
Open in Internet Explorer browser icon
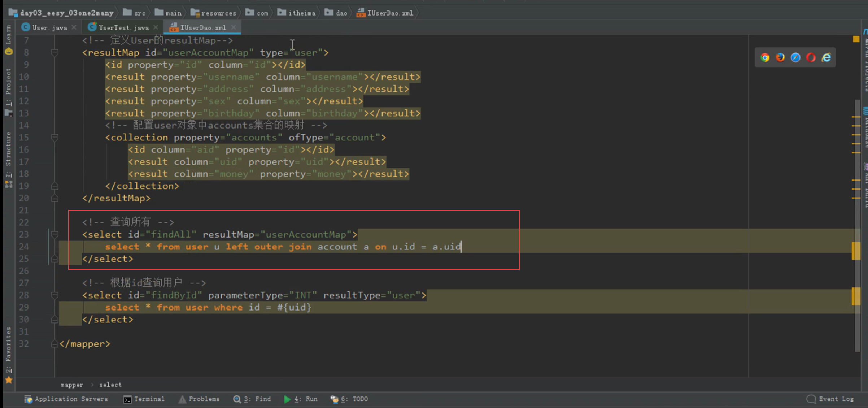(826, 57)
